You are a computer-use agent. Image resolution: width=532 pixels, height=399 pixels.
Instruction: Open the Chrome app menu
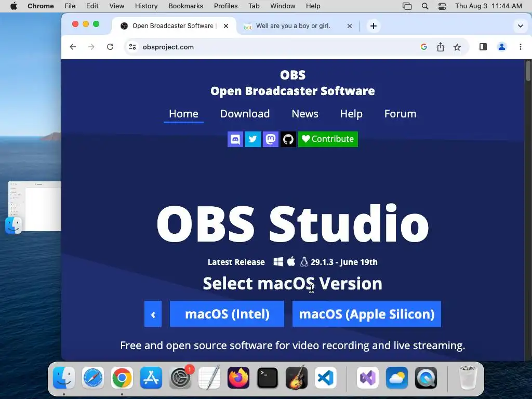tap(41, 6)
